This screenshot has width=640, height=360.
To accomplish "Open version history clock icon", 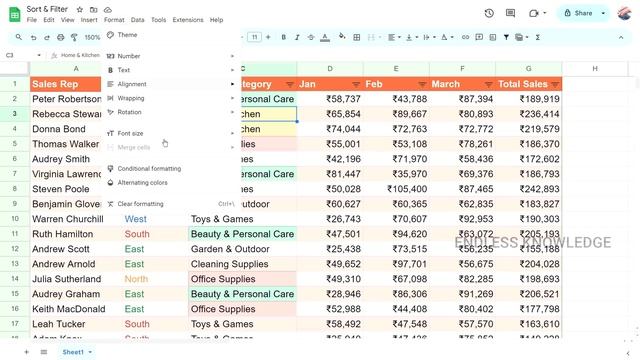I will pos(489,13).
